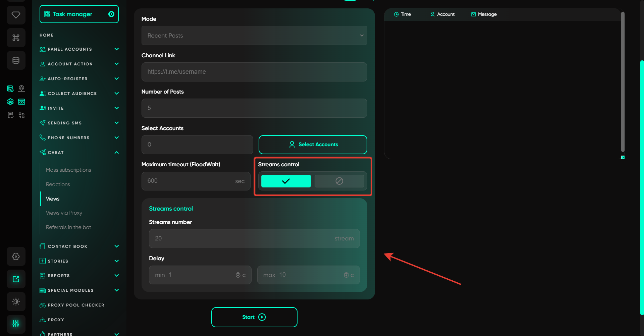
Task: Collapse the Cheat section in sidebar
Action: [116, 153]
